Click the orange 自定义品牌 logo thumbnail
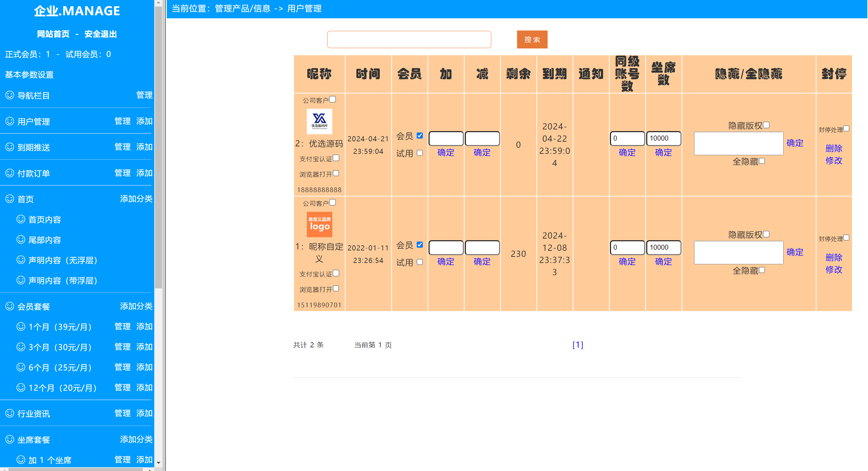This screenshot has width=868, height=471. [x=319, y=224]
